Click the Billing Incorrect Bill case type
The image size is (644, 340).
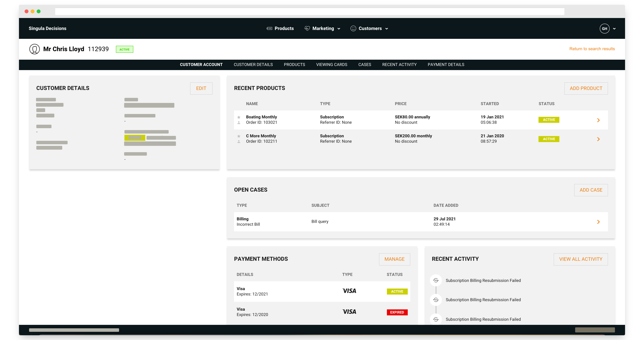[x=248, y=222]
